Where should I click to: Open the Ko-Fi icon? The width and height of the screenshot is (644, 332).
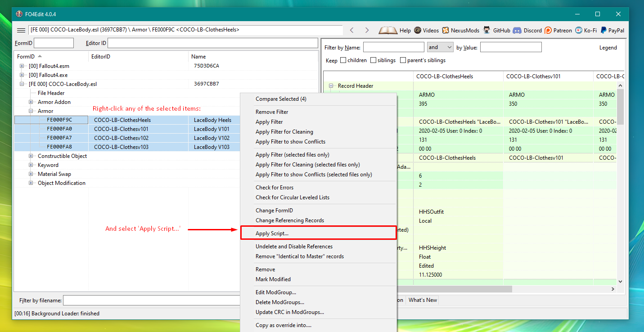click(x=578, y=30)
